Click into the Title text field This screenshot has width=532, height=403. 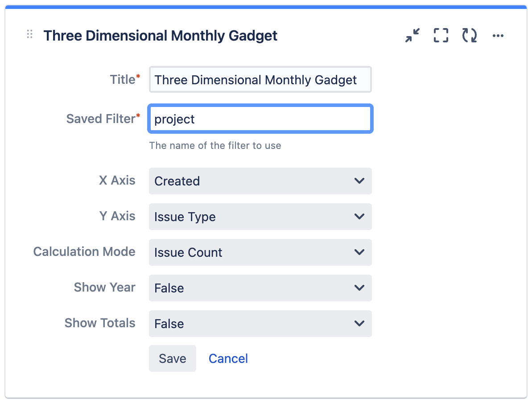(x=260, y=80)
